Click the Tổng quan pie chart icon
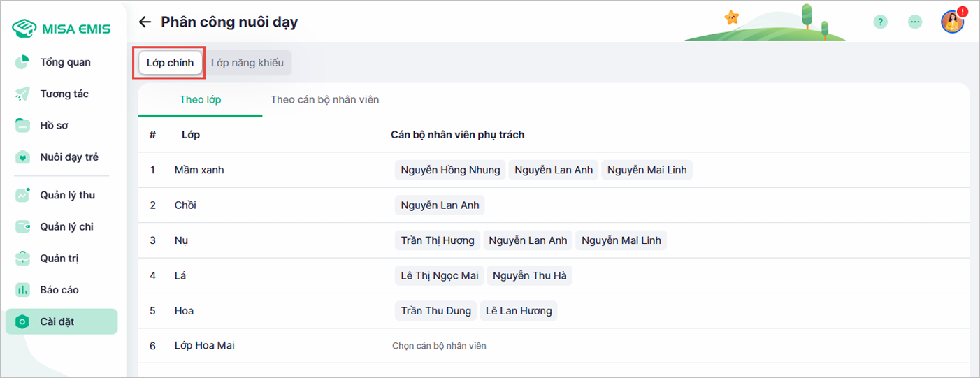 tap(22, 62)
